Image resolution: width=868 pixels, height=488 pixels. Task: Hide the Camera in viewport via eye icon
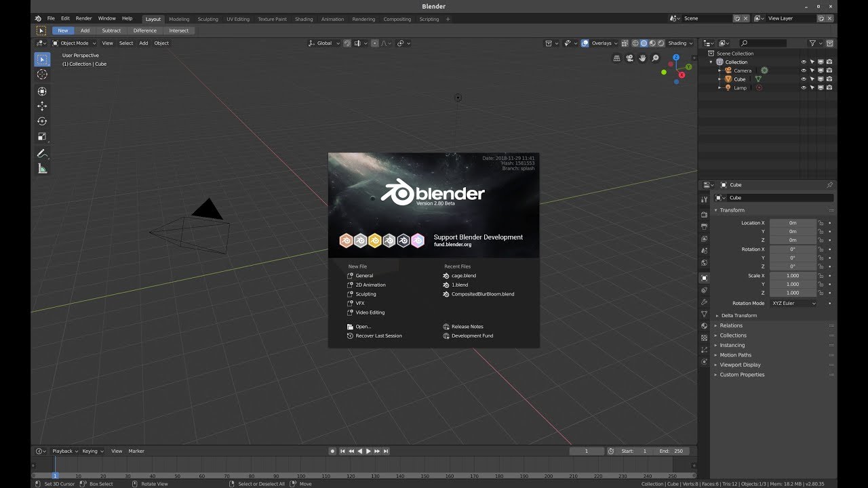[804, 70]
